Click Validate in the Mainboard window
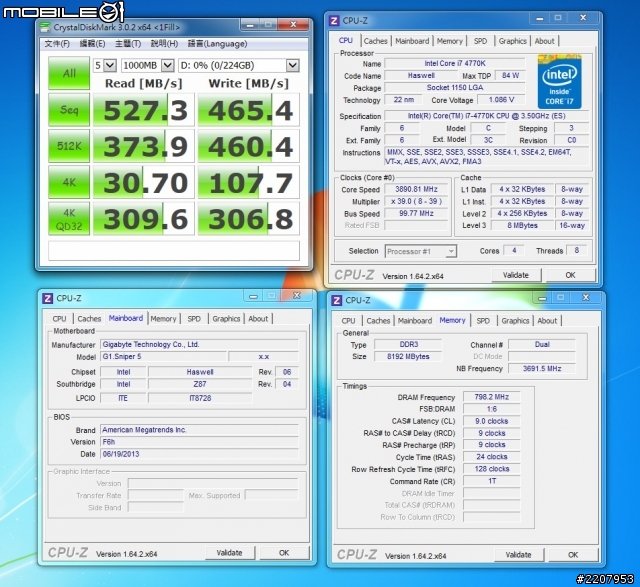The image size is (640, 587). click(229, 553)
